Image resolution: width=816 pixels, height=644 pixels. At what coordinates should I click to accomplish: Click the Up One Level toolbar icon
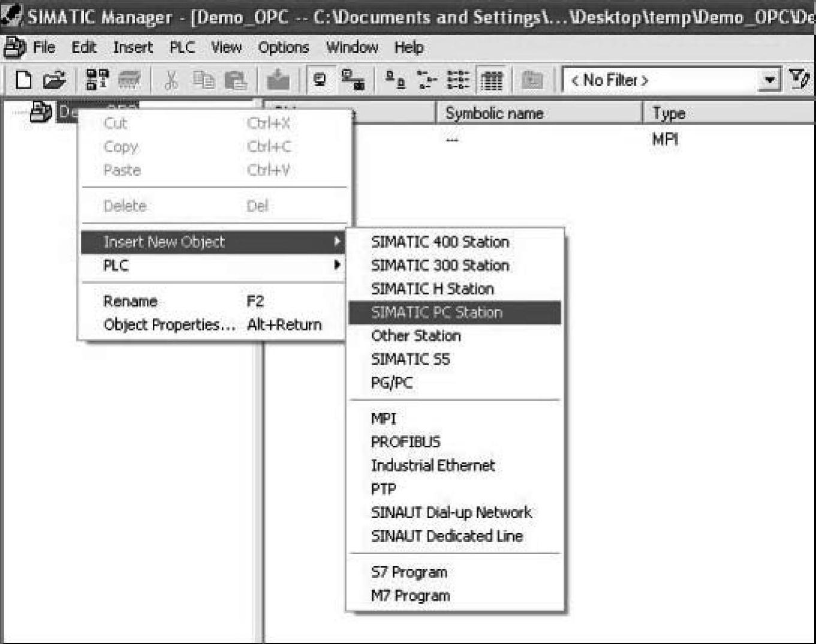[x=531, y=80]
